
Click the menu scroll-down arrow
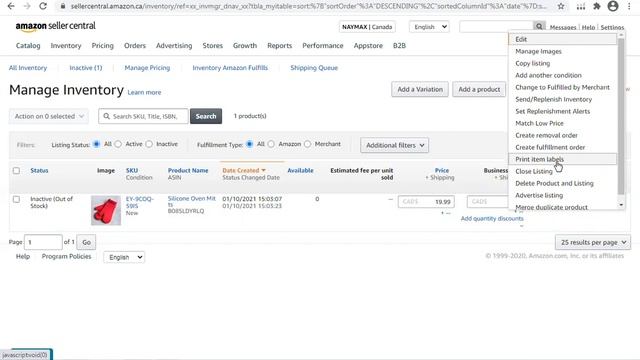click(621, 205)
